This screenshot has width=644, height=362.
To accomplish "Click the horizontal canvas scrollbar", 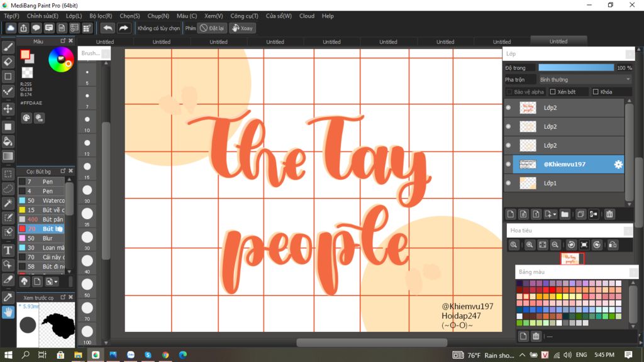I will (372, 343).
